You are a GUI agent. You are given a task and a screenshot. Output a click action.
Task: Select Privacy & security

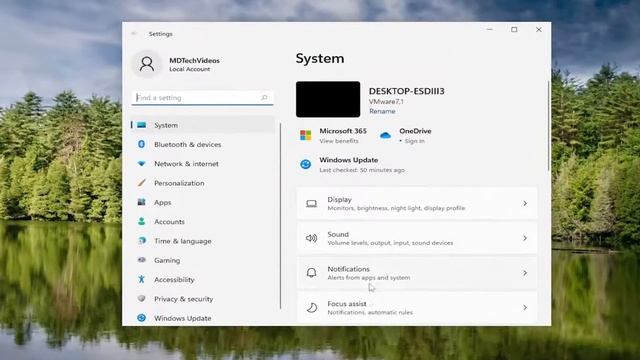tap(203, 298)
